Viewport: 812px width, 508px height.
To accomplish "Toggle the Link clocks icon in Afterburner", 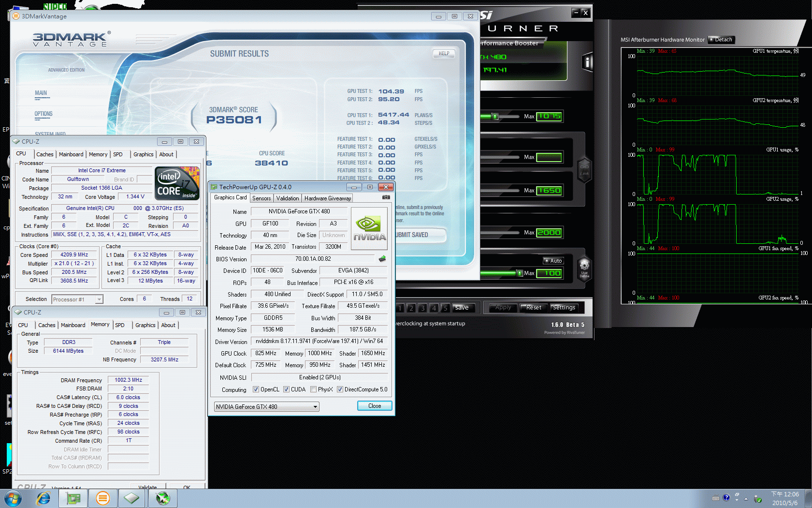I will 584,170.
